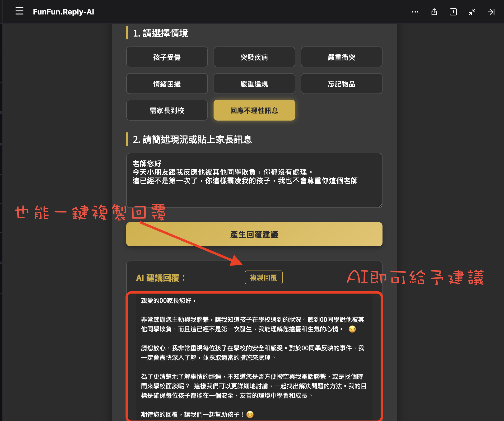This screenshot has width=504, height=421.
Task: Select the 嚴重衝突 scenario
Action: click(x=341, y=57)
